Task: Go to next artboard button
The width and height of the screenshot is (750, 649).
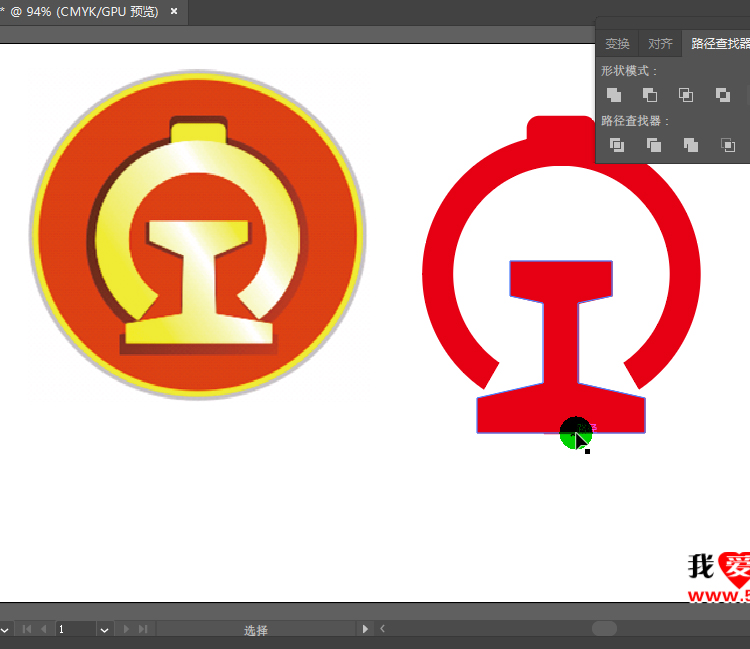Action: tap(126, 629)
